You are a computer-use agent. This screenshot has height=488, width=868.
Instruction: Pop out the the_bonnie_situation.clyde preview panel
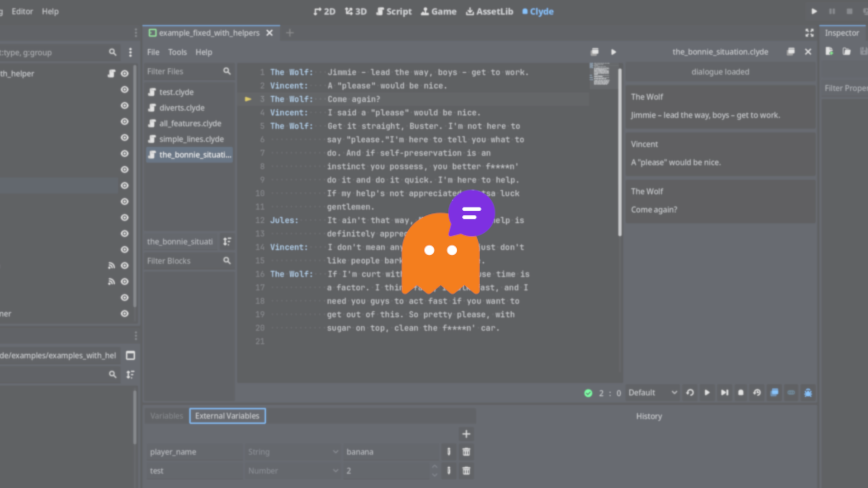791,52
